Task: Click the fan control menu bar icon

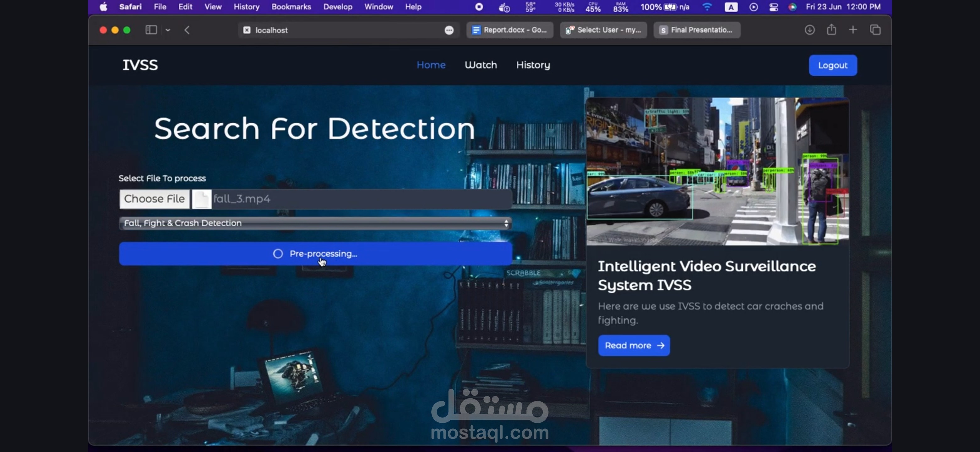Action: point(504,7)
